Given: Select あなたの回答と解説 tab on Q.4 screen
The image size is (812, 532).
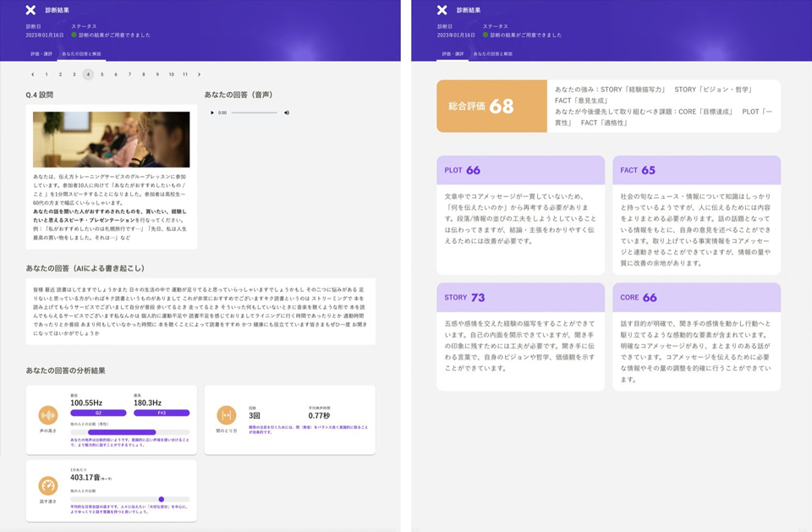Looking at the screenshot, I should pos(81,54).
